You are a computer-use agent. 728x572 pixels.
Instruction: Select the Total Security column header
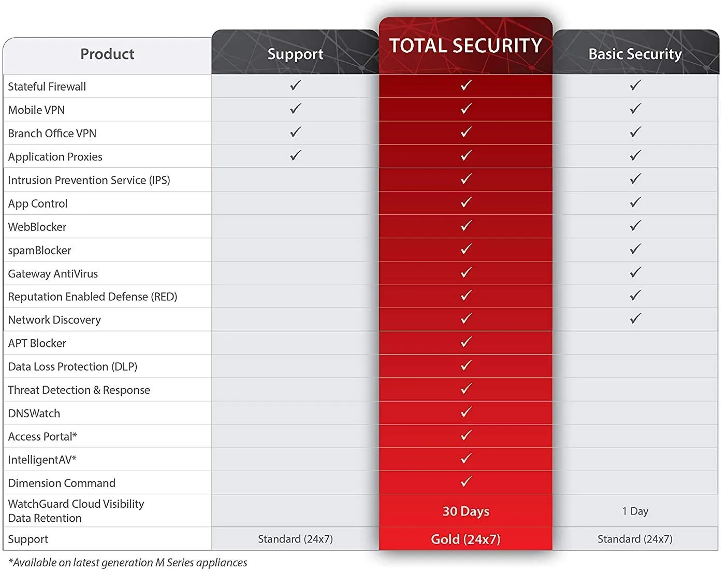[x=465, y=46]
